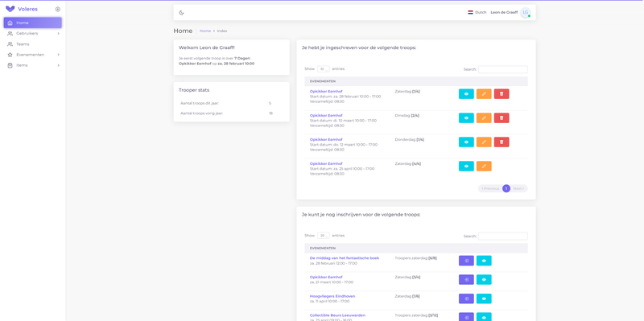View the 28 februari Opkikker Eemhof troop
The height and width of the screenshot is (321, 644).
tap(466, 94)
